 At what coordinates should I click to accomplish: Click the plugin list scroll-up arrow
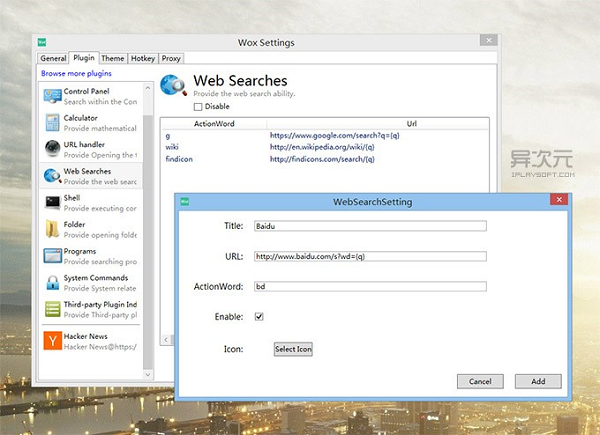(148, 88)
